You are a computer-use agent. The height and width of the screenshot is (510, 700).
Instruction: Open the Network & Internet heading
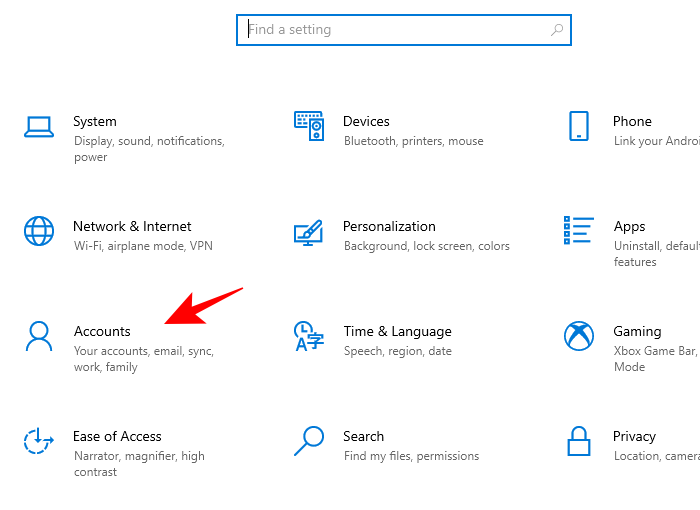click(x=132, y=226)
